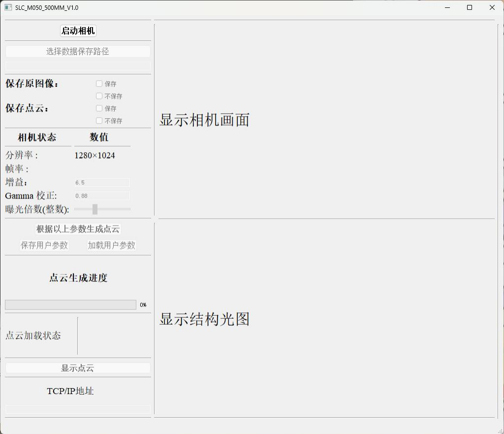The image size is (504, 434).
Task: Focus the Gamma 校正 field showing 0.88
Action: pos(102,196)
